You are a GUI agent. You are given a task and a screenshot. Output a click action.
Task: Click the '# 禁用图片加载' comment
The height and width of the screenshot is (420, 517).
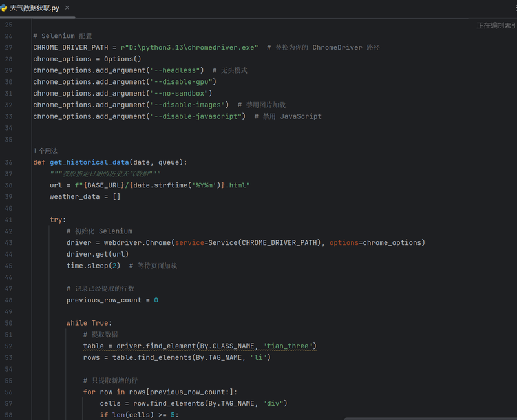[262, 105]
